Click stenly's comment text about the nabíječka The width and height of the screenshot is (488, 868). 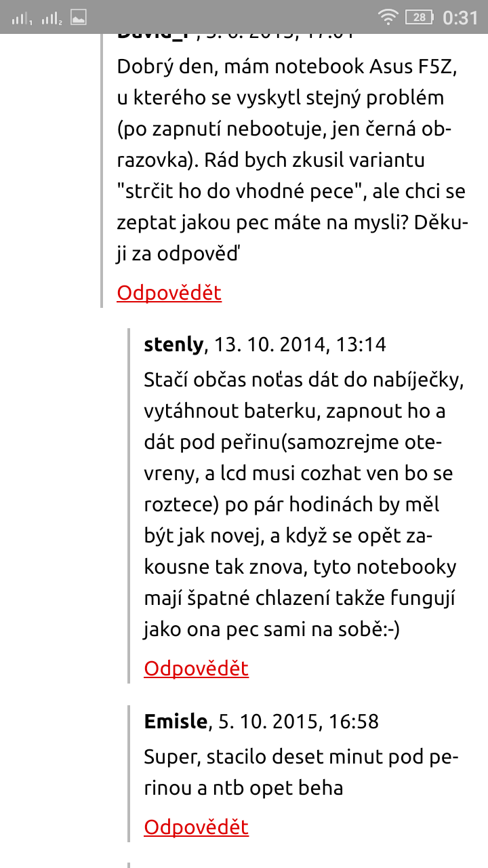298,505
